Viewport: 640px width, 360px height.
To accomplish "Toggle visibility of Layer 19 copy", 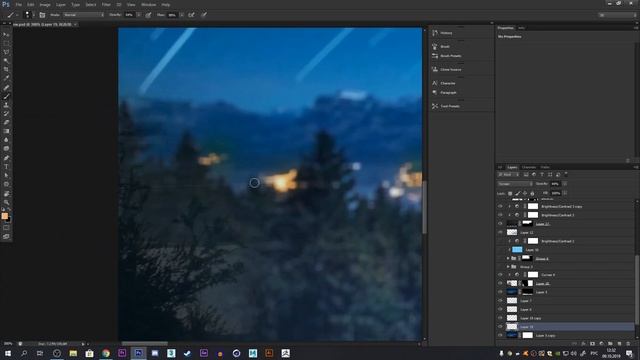I will (x=500, y=318).
